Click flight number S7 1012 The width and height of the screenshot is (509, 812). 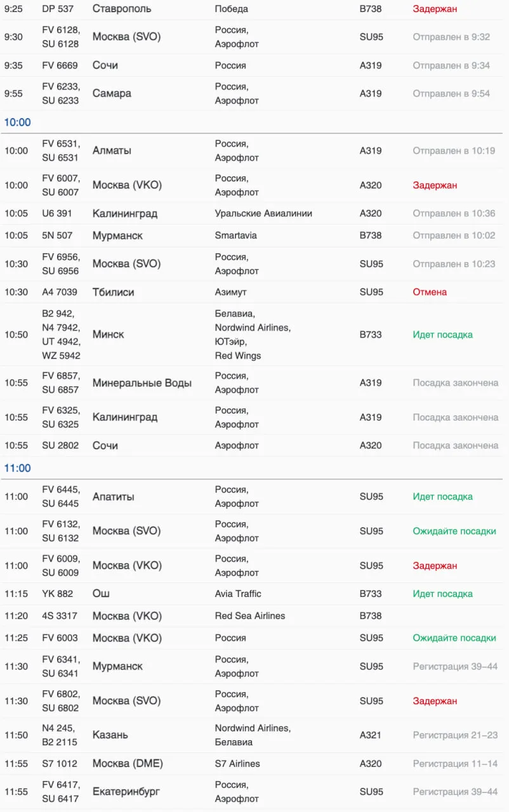pyautogui.click(x=62, y=764)
